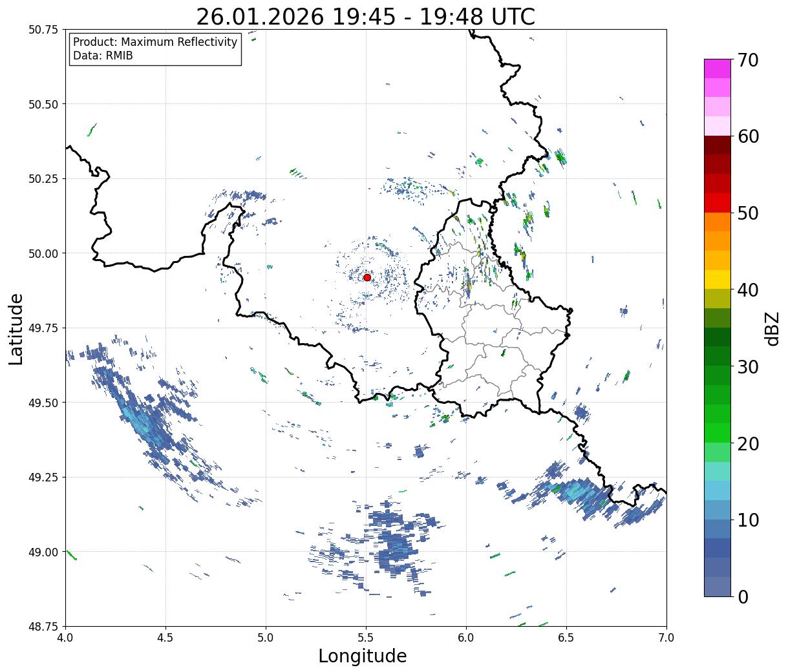Click the 50 colorbar tick label
Image resolution: width=788 pixels, height=672 pixels.
point(748,213)
